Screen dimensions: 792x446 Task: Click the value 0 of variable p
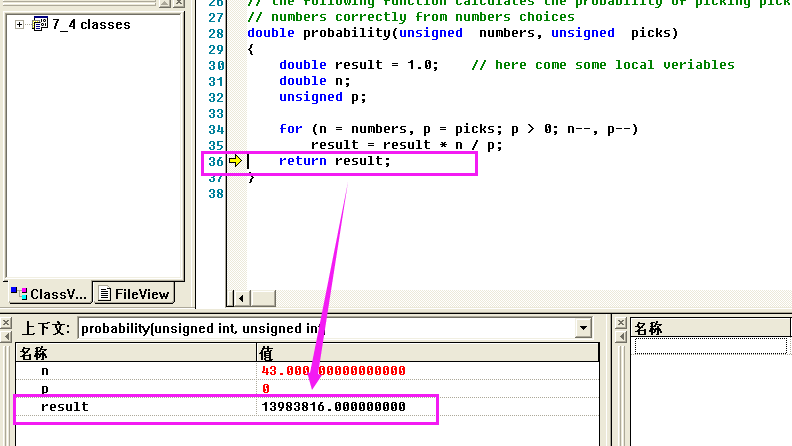[266, 388]
